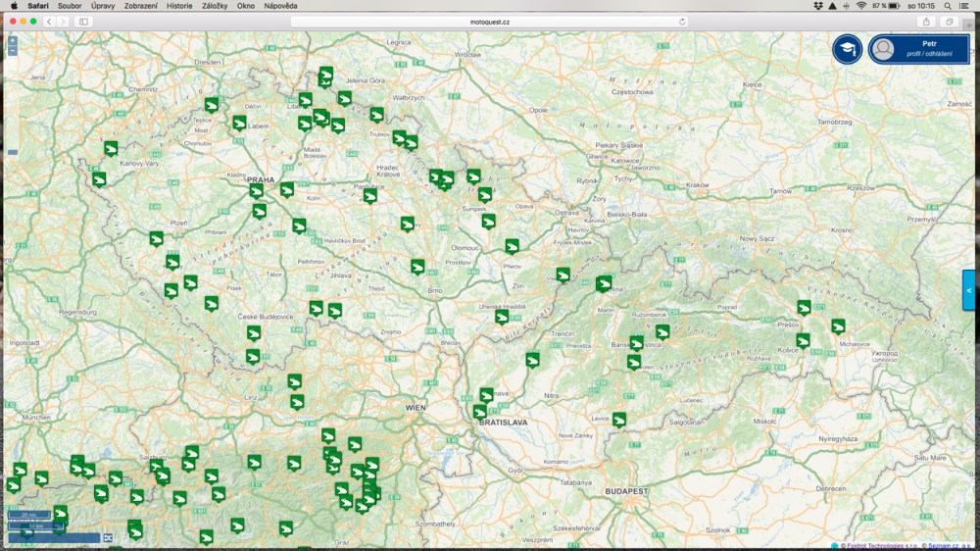Image resolution: width=980 pixels, height=551 pixels.
Task: Expand the blue side panel arrow tab
Action: (x=969, y=290)
